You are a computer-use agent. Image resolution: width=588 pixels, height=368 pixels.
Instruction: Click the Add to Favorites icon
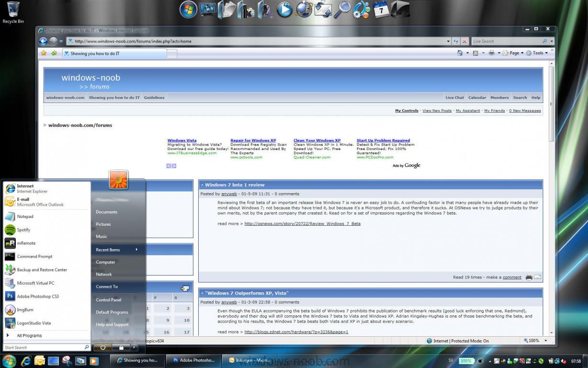click(54, 53)
